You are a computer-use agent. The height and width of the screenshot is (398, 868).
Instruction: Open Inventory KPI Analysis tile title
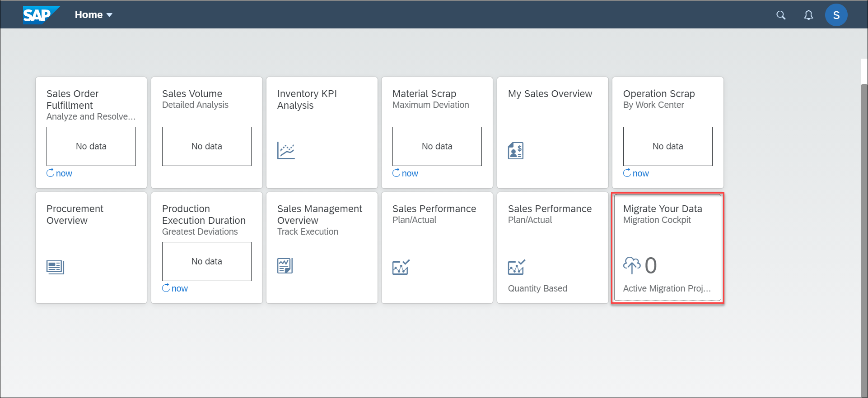(307, 99)
